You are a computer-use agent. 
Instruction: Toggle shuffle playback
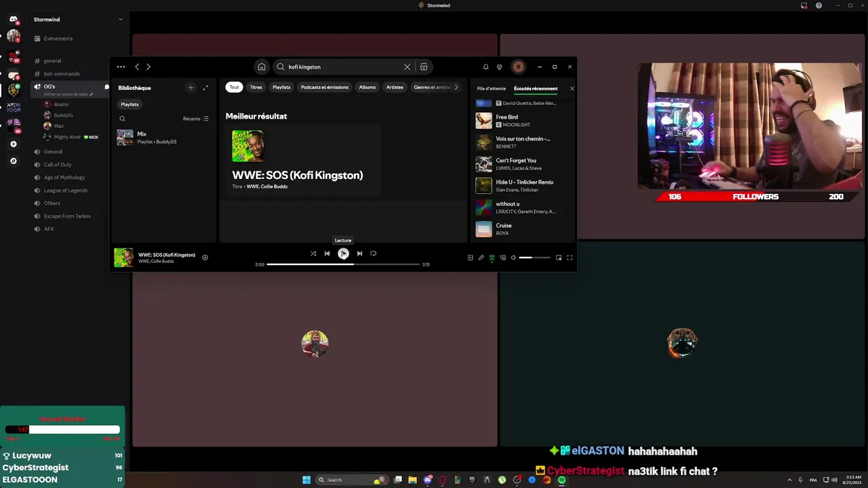tap(313, 253)
